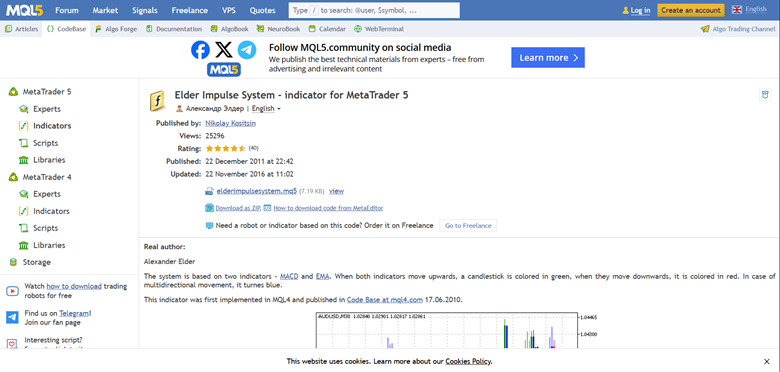Image resolution: width=780 pixels, height=372 pixels.
Task: Click the Learn more button
Action: pos(548,58)
